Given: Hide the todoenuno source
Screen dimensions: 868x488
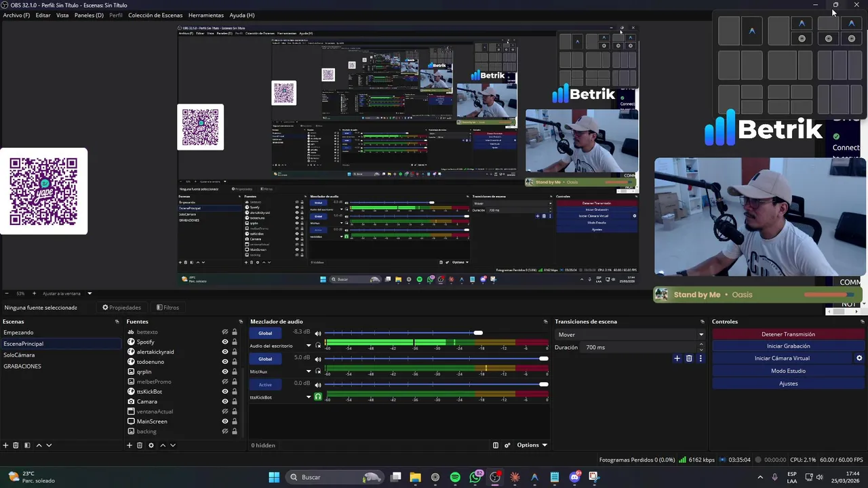Looking at the screenshot, I should pos(225,362).
